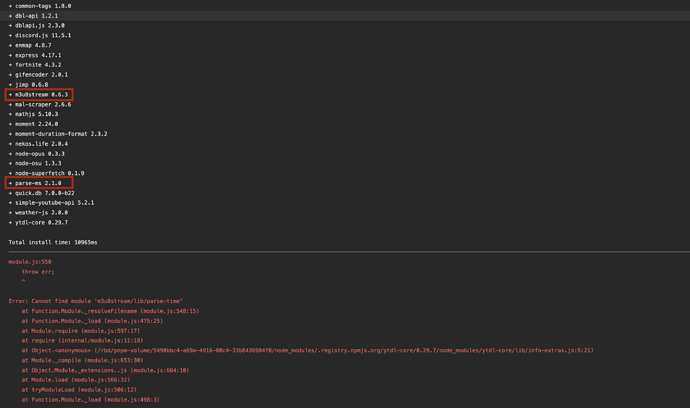The height and width of the screenshot is (408, 690).
Task: Click the fortnite 4.3.2 package entry
Action: pyautogui.click(x=35, y=65)
